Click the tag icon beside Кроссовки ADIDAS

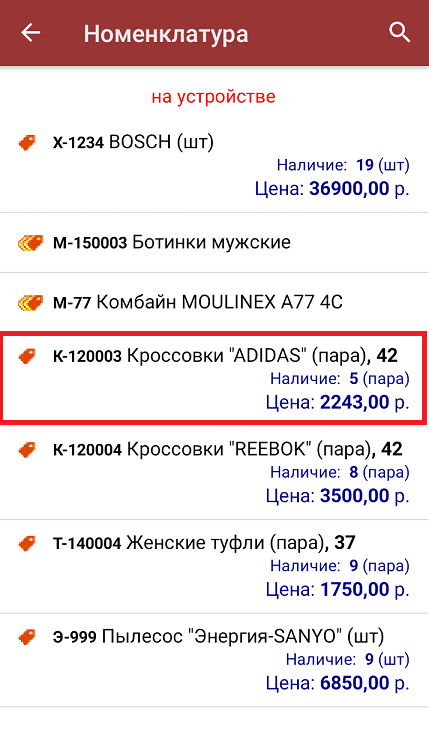[x=27, y=356]
